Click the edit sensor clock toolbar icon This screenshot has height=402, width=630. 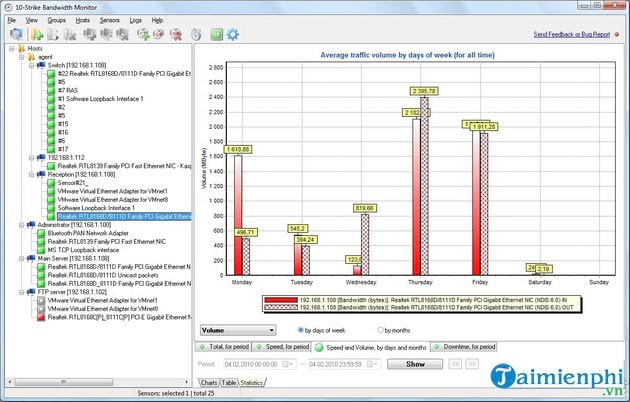159,35
